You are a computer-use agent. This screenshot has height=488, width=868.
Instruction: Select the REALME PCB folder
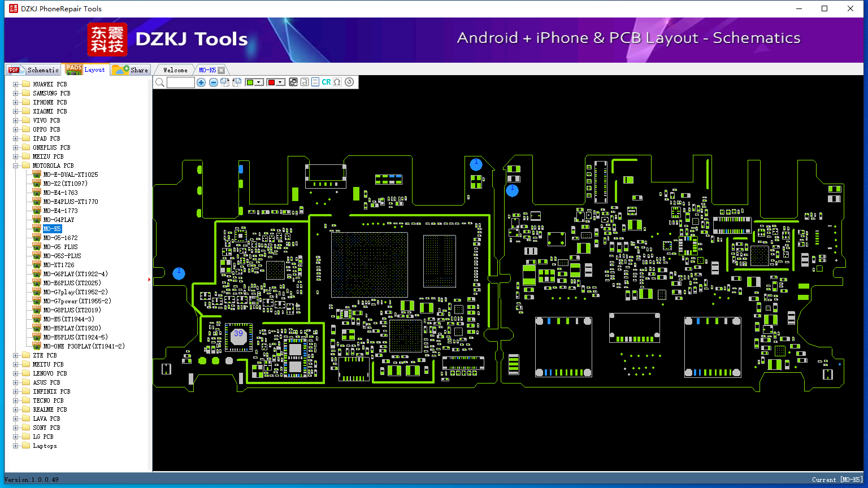tap(50, 409)
